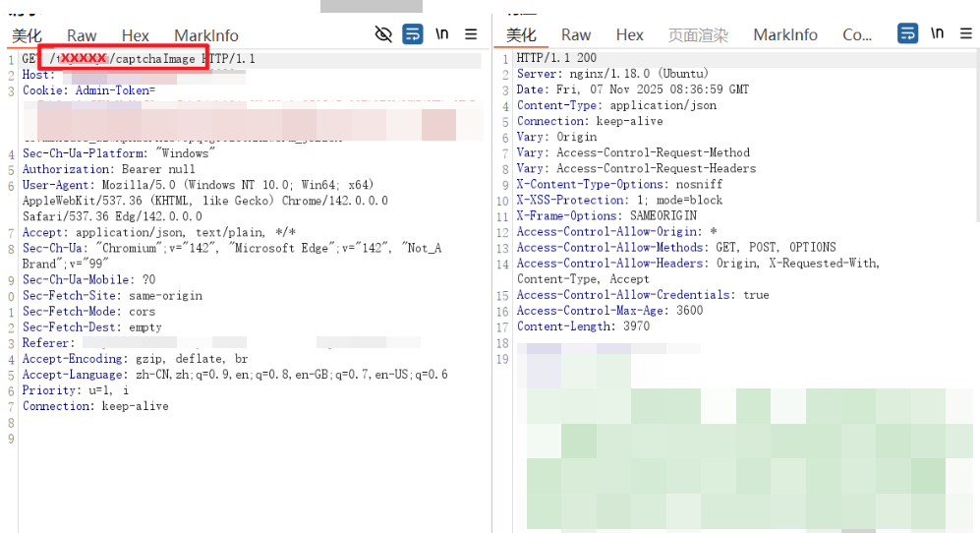Click request Connection keep-alive line

95,406
